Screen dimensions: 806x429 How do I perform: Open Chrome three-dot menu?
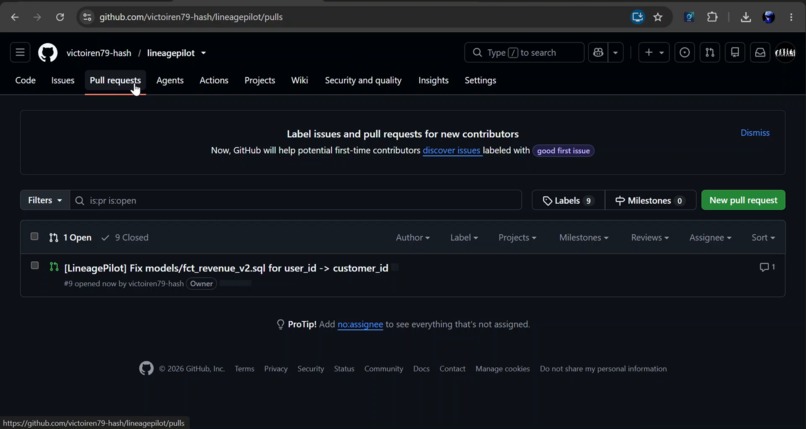tap(791, 17)
